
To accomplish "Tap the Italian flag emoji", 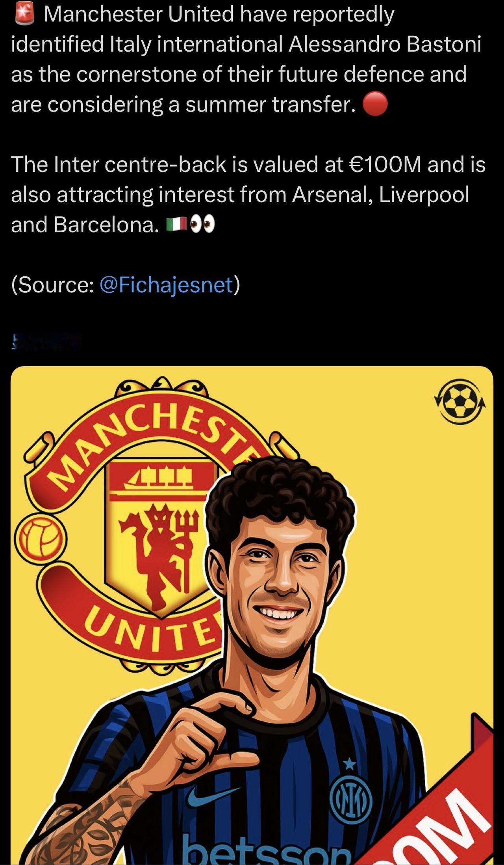I will (176, 225).
